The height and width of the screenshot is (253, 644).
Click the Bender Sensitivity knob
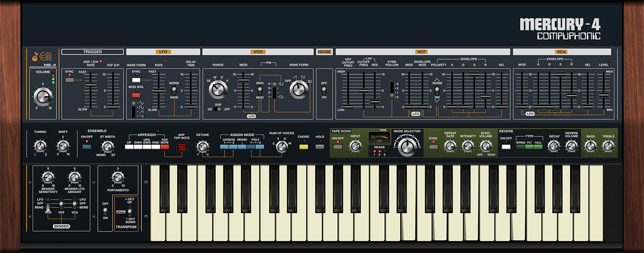click(x=48, y=178)
